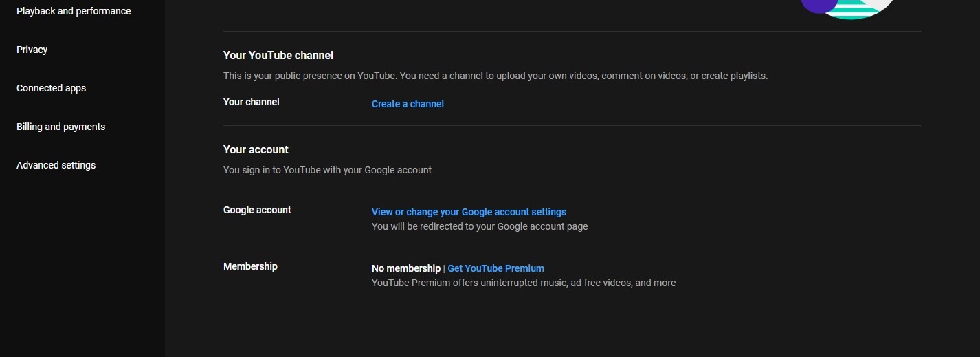980x357 pixels.
Task: Go to Connected apps settings
Action: [x=52, y=88]
